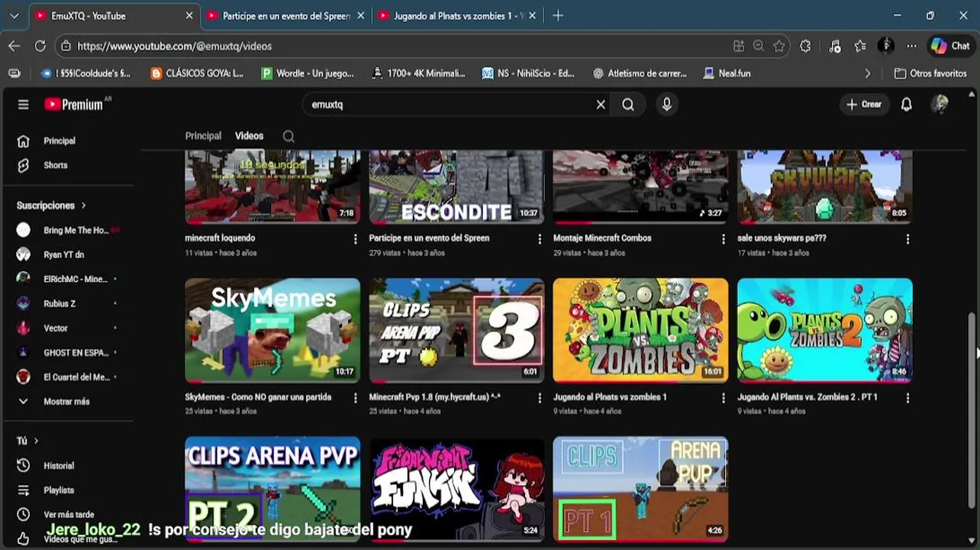Search within channel using magnifier icon

pos(289,136)
